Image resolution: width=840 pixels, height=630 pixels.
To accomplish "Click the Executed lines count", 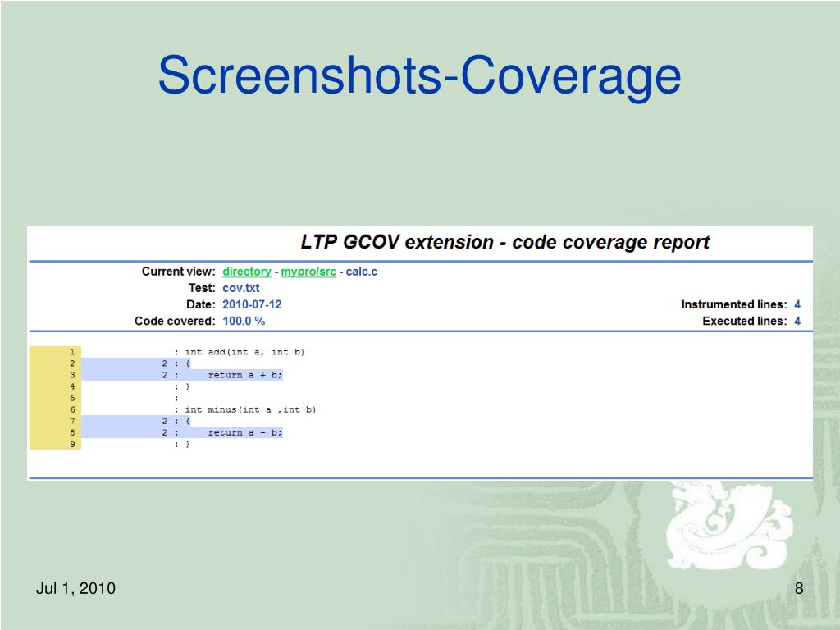I will coord(797,322).
